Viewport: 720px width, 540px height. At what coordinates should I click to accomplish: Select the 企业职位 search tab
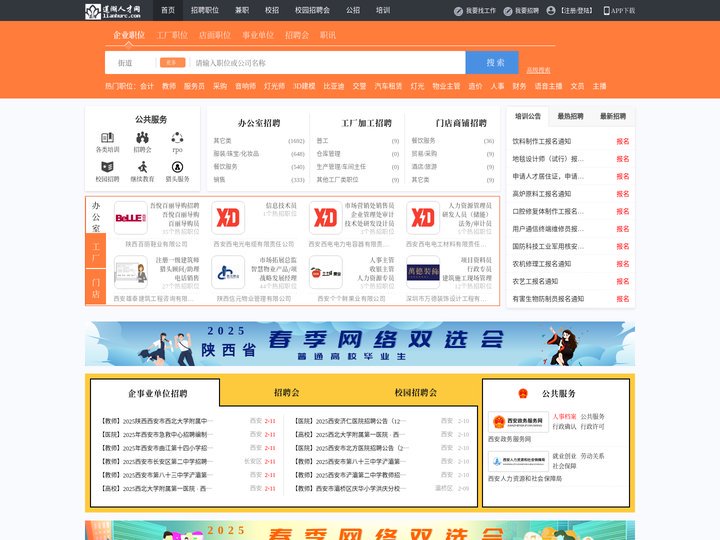[x=129, y=35]
